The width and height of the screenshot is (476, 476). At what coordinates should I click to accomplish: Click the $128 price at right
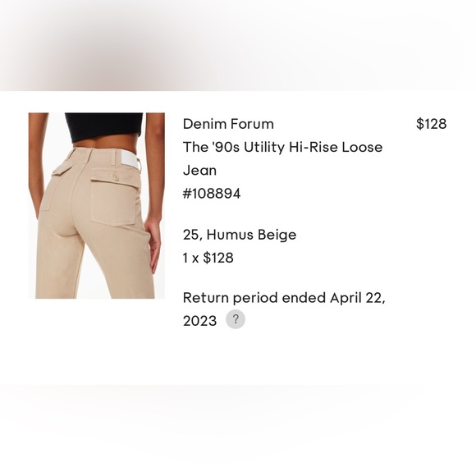coord(431,124)
